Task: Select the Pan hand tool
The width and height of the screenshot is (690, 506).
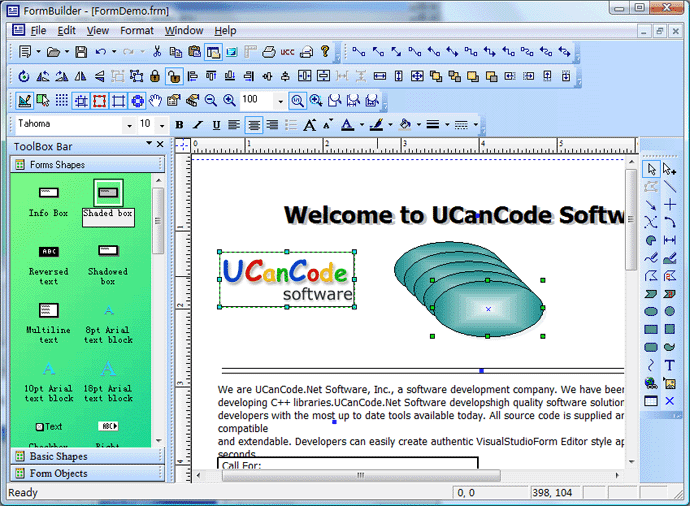Action: tap(155, 101)
